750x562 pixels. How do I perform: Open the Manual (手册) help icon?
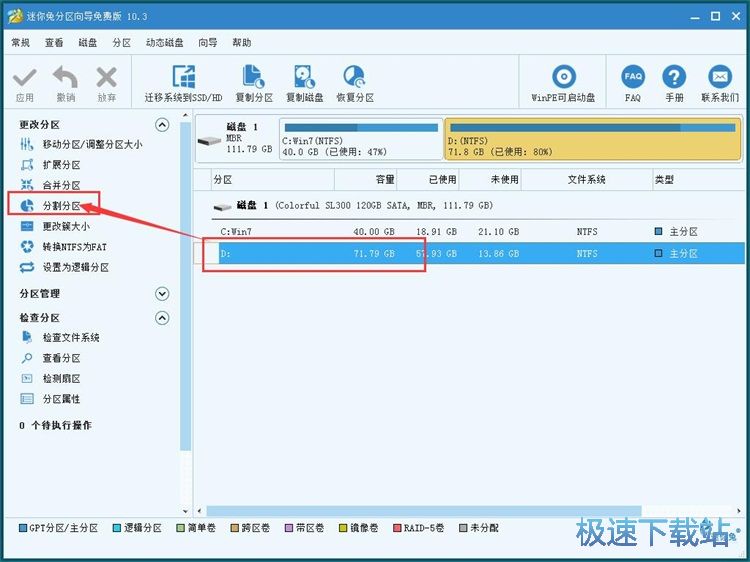tap(674, 77)
